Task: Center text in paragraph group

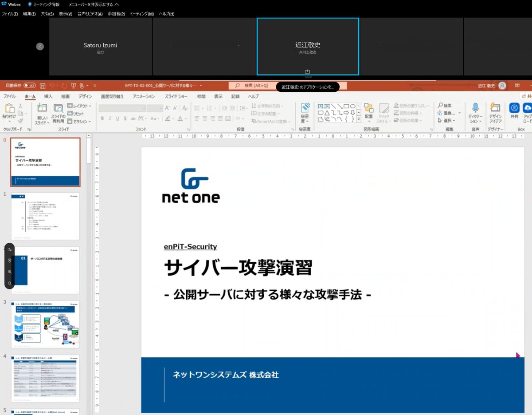Action: tap(204, 119)
